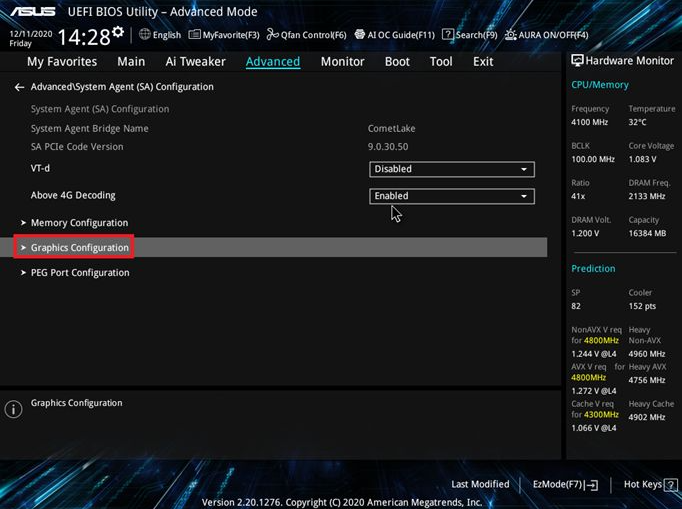Expand the Graphics Configuration submenu
The height and width of the screenshot is (509, 682).
coord(80,248)
